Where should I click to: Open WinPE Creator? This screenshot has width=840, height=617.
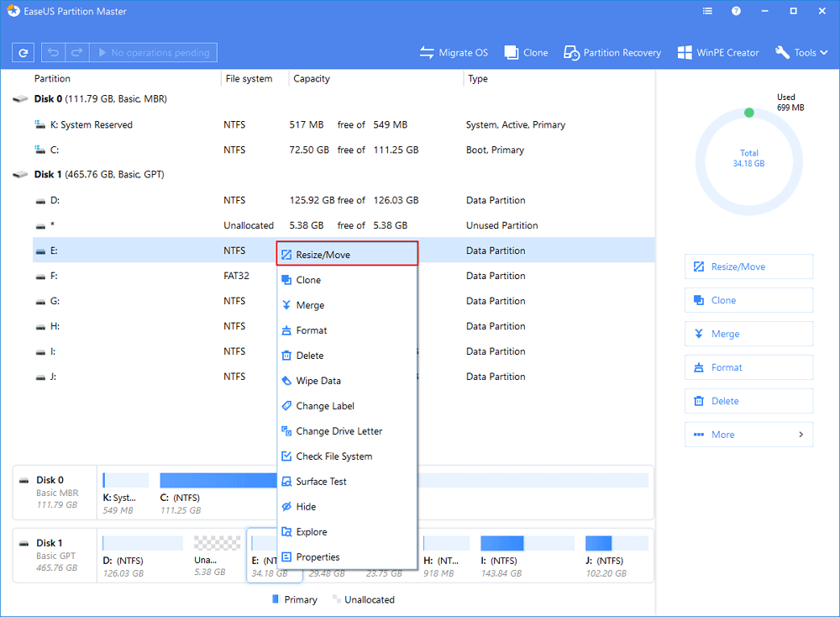click(x=718, y=52)
